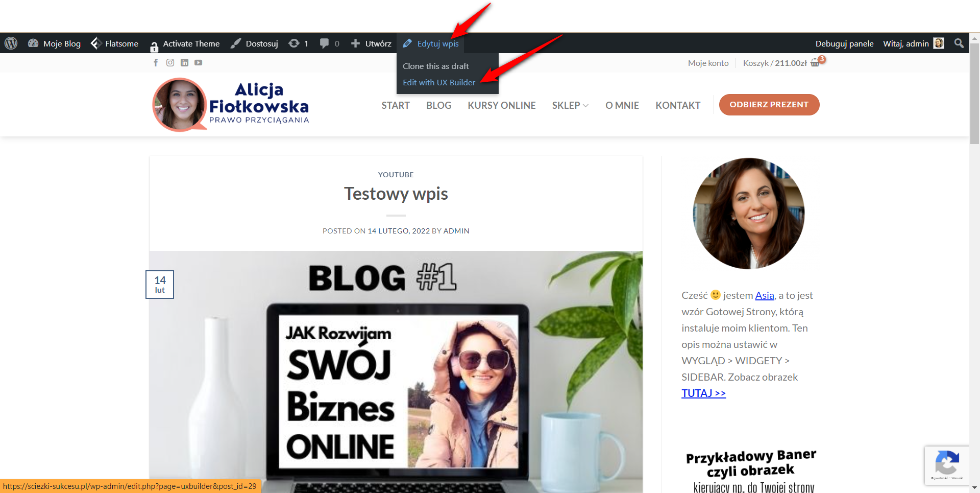980x493 pixels.
Task: Click the updates refresh icon
Action: pos(294,43)
